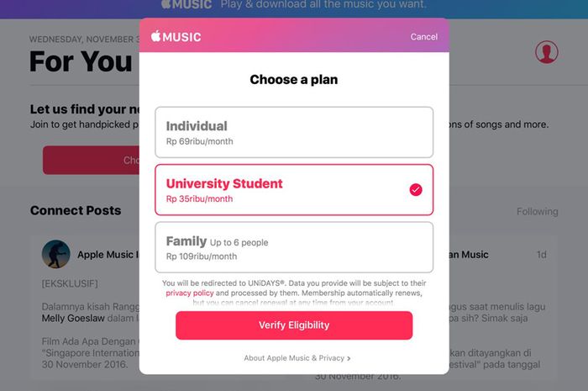Open the Apple Music post author name

pyautogui.click(x=107, y=254)
